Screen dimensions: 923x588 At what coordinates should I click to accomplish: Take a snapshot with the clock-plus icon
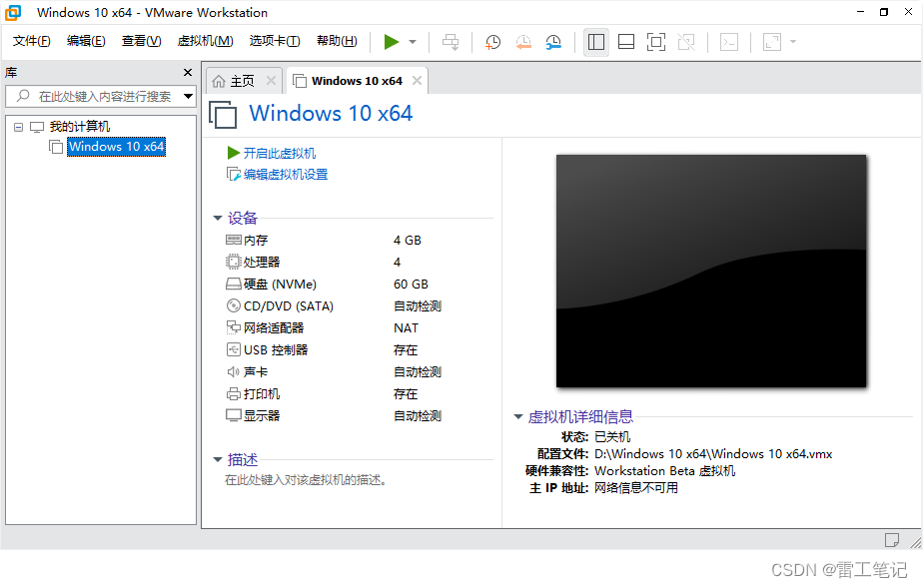pyautogui.click(x=492, y=42)
